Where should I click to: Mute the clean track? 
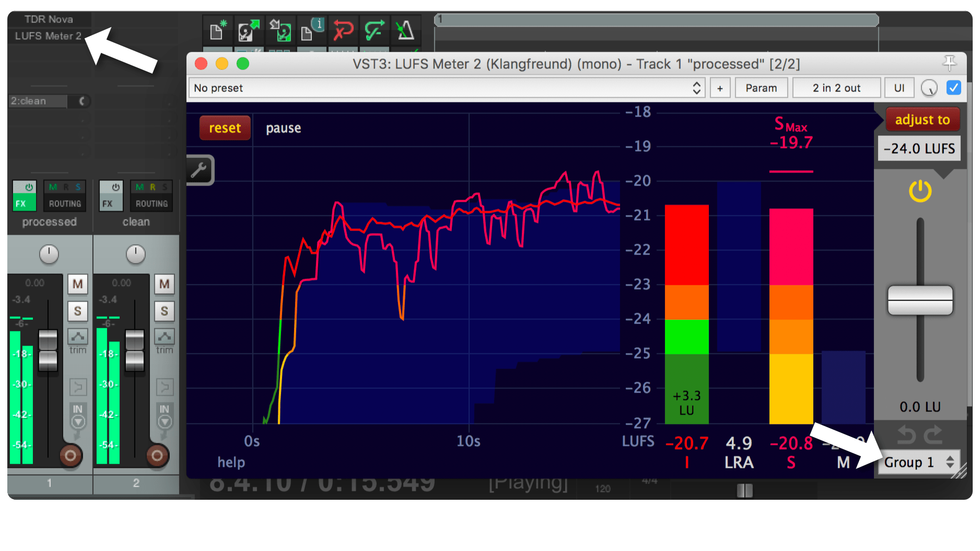tap(165, 284)
